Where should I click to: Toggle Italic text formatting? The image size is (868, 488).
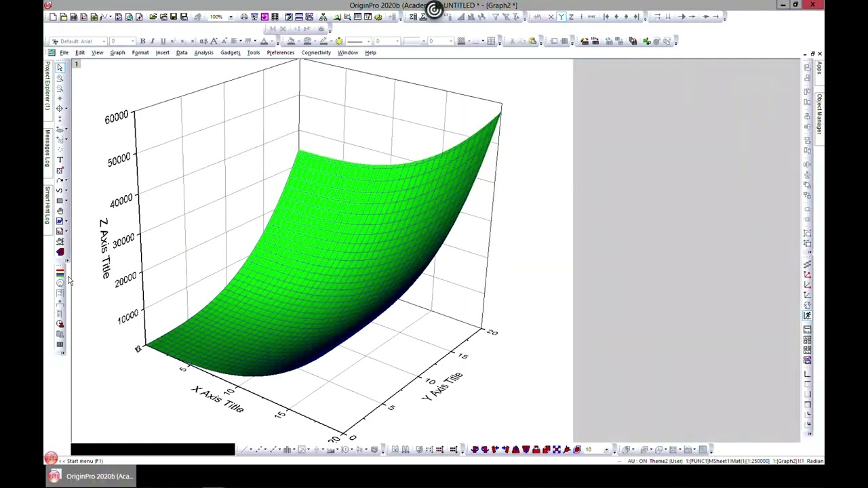coord(153,41)
